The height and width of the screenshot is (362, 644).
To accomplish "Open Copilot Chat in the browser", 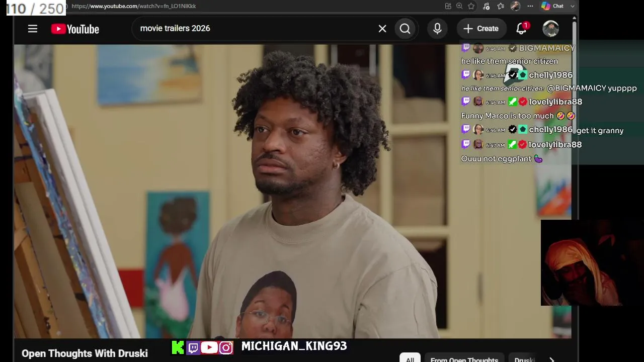I will pos(552,6).
